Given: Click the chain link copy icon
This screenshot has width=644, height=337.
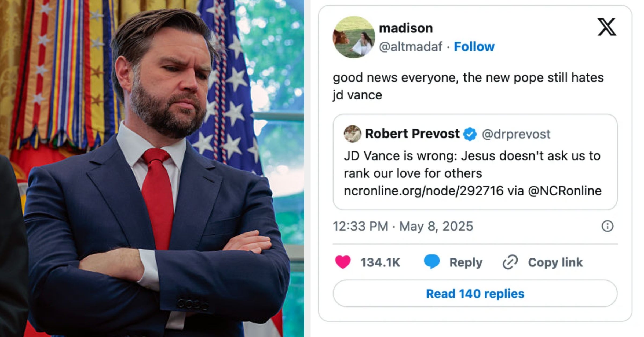Looking at the screenshot, I should coord(510,262).
